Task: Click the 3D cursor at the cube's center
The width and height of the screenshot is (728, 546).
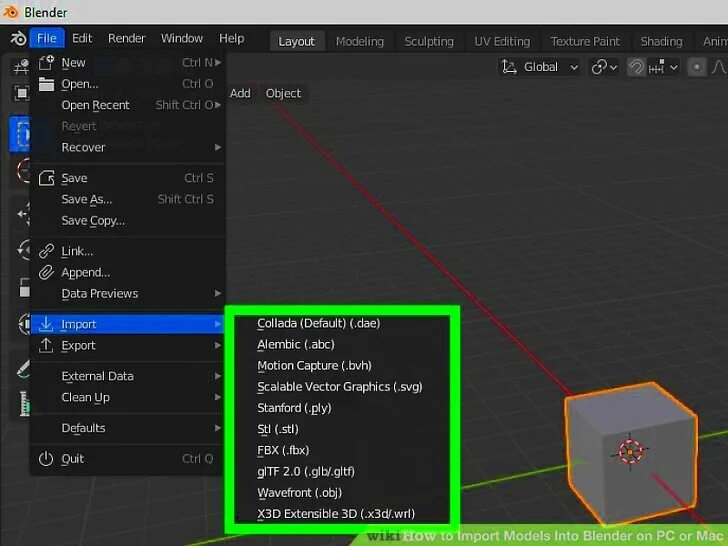Action: (630, 451)
